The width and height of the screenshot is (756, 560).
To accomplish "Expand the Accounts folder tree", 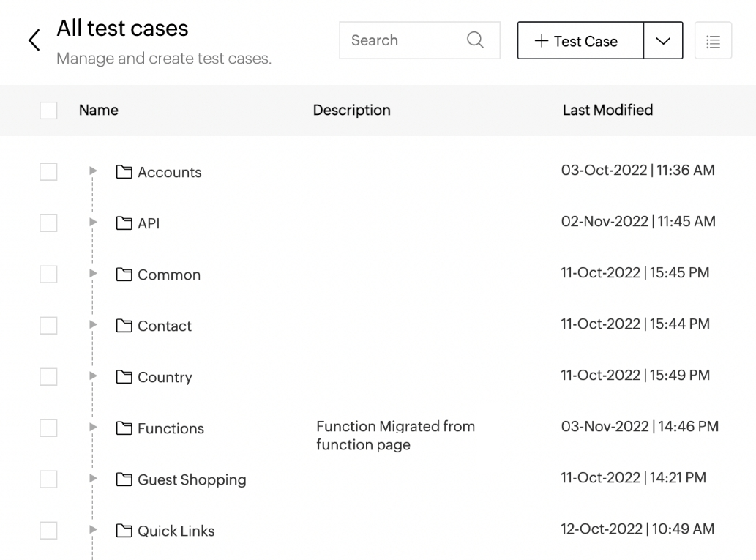I will click(x=93, y=171).
